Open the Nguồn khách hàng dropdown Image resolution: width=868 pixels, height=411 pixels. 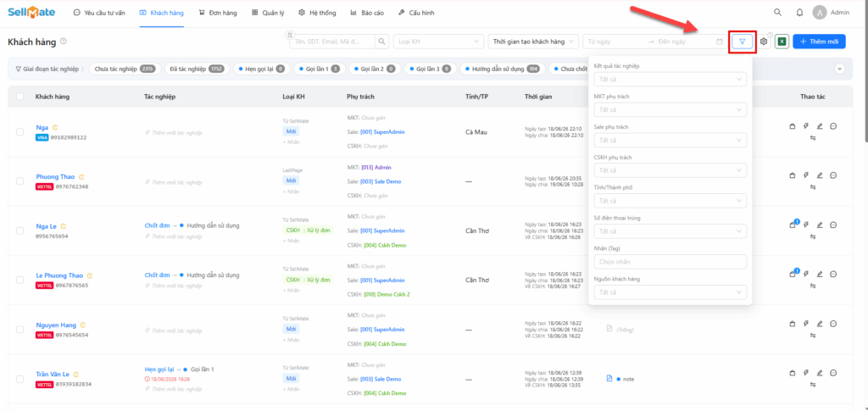point(670,292)
